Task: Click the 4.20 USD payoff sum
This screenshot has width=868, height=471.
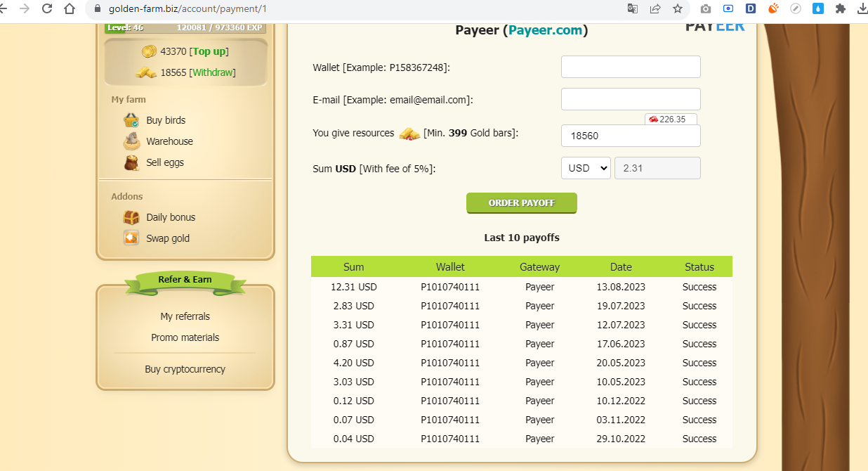Action: pos(354,363)
